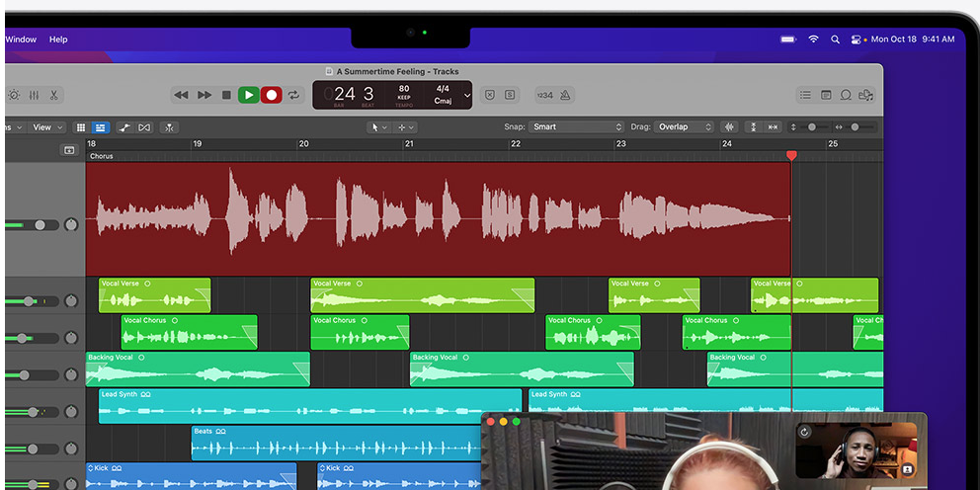
Task: Toggle the Flex button
Action: (144, 127)
